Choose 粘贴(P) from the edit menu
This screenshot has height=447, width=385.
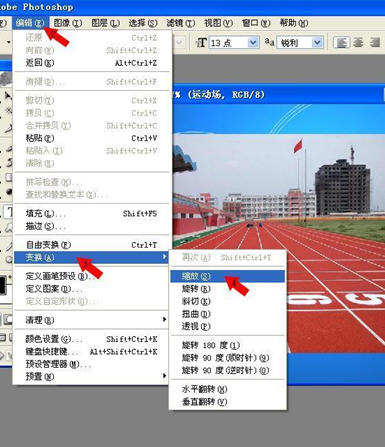tap(91, 138)
